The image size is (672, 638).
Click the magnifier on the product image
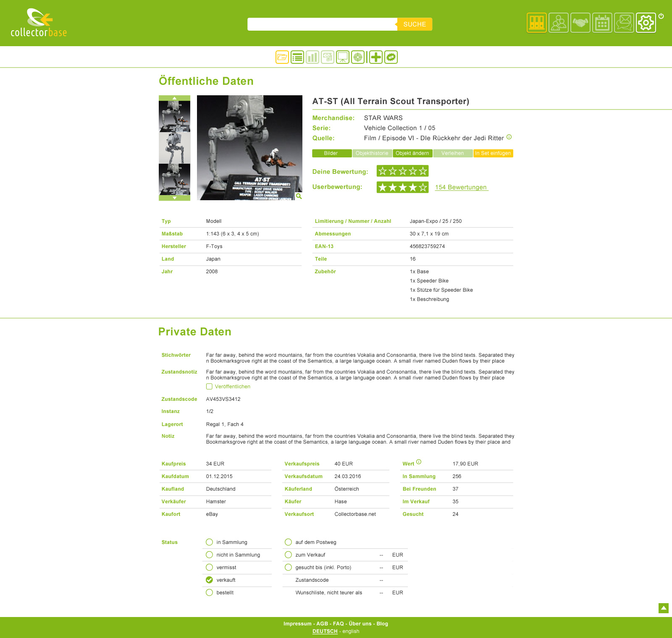[x=299, y=196]
